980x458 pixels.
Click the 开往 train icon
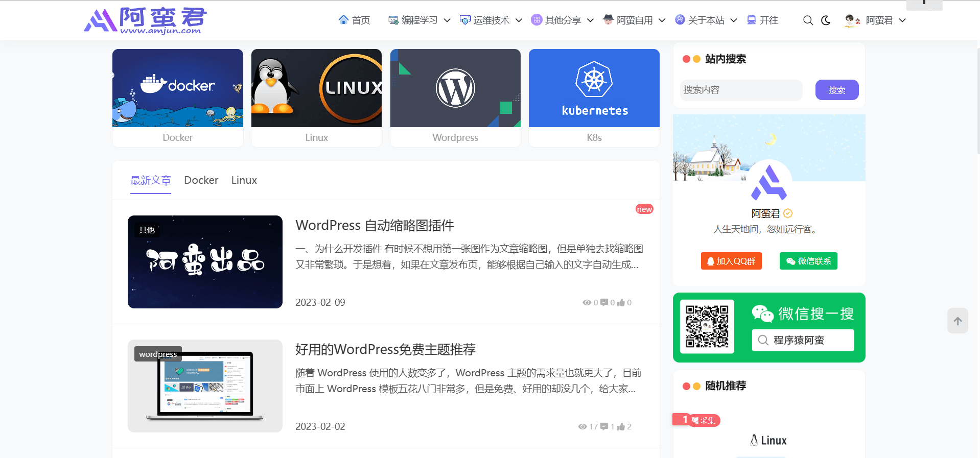point(751,20)
